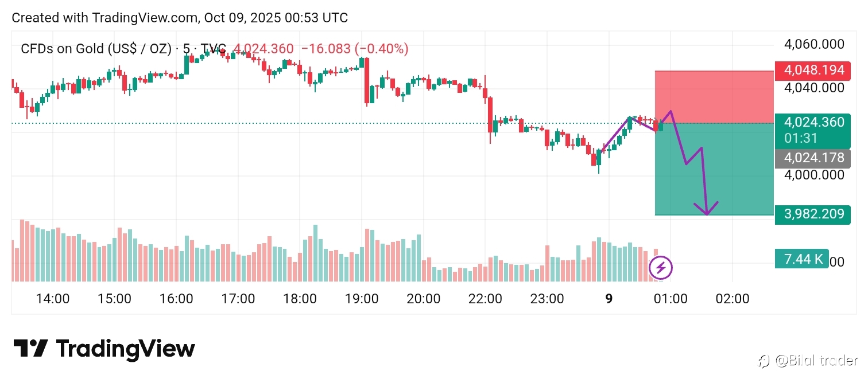868x383 pixels.
Task: Click the 4,060.000 price scale label
Action: coord(813,45)
